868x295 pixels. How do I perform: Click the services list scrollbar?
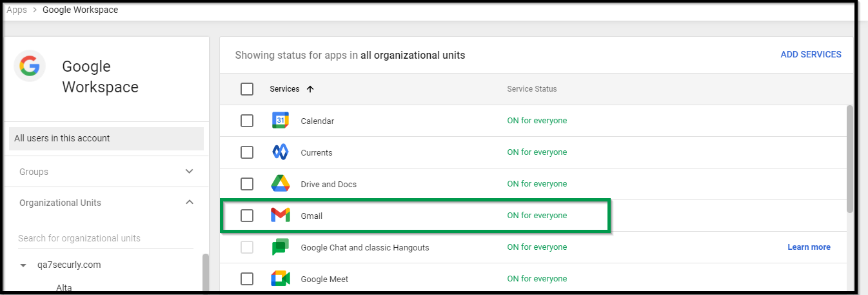850,159
